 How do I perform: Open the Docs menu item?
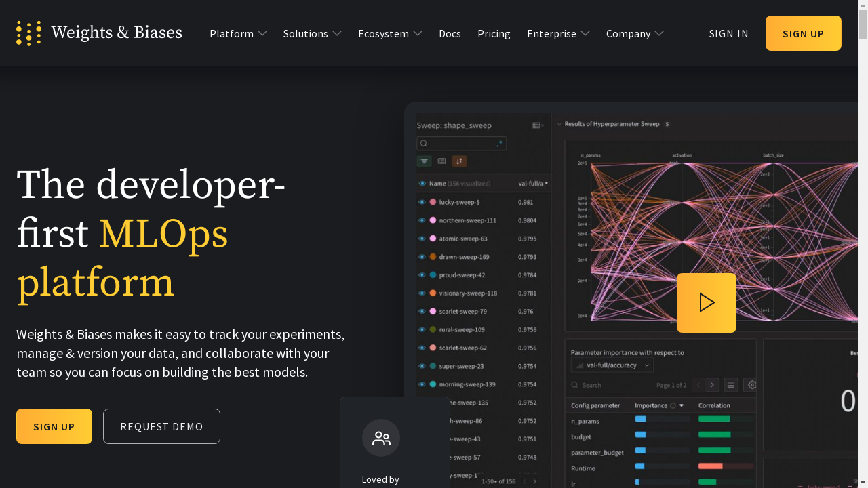(x=450, y=33)
